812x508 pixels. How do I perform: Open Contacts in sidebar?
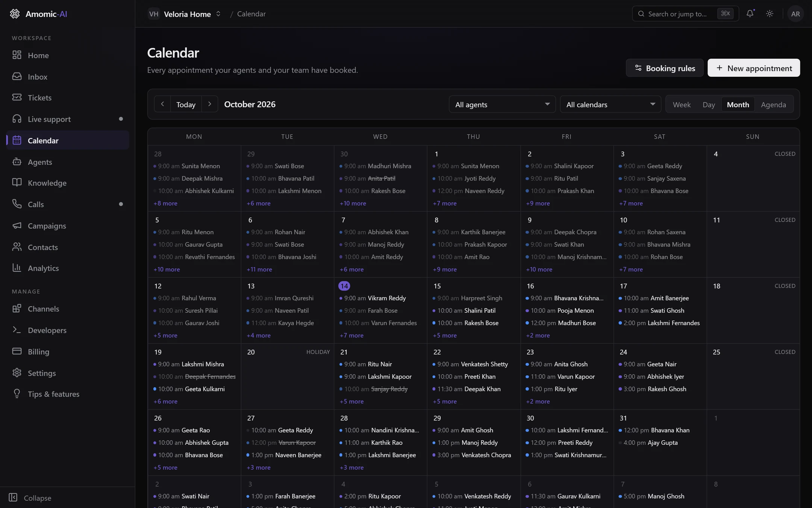[x=68, y=247]
